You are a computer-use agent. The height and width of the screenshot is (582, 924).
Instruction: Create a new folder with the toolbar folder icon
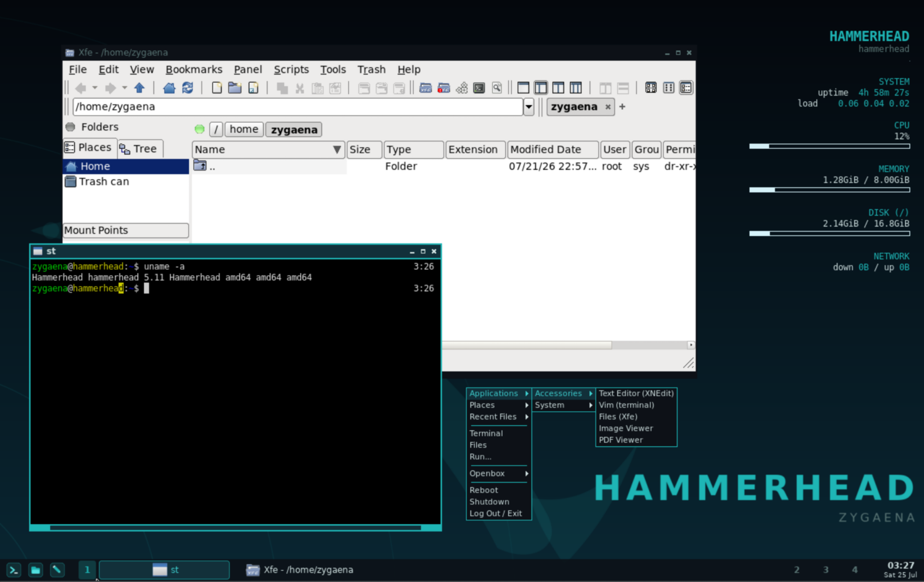tap(235, 88)
